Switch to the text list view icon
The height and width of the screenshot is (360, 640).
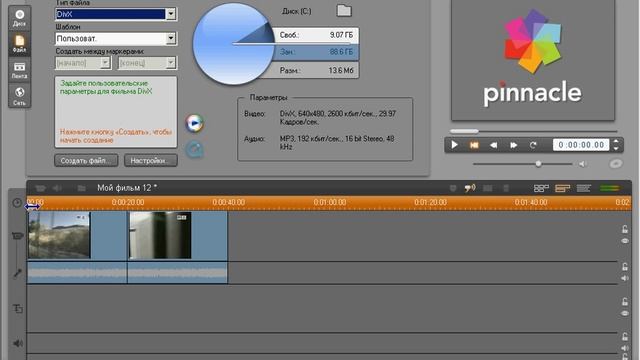584,188
